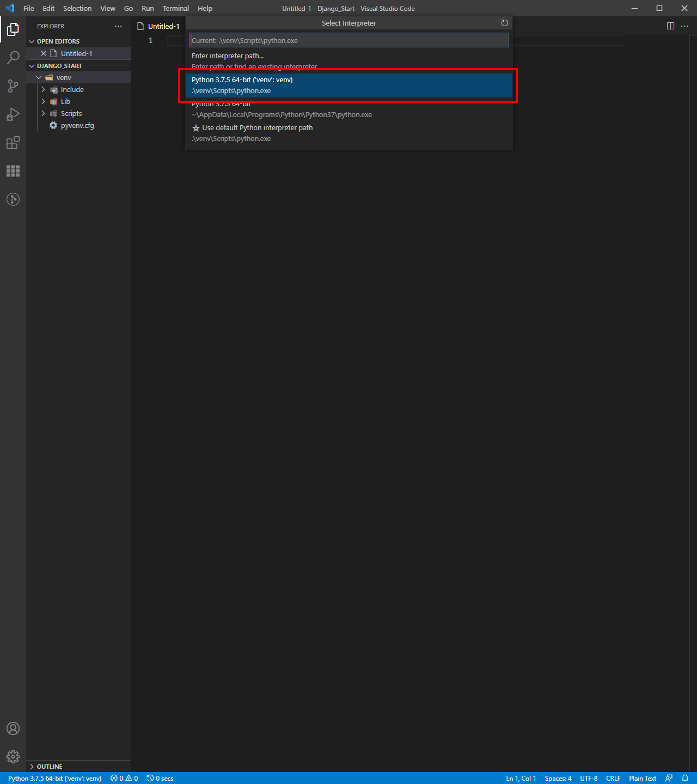Select Untitled-1 in Open Editors list

point(78,53)
